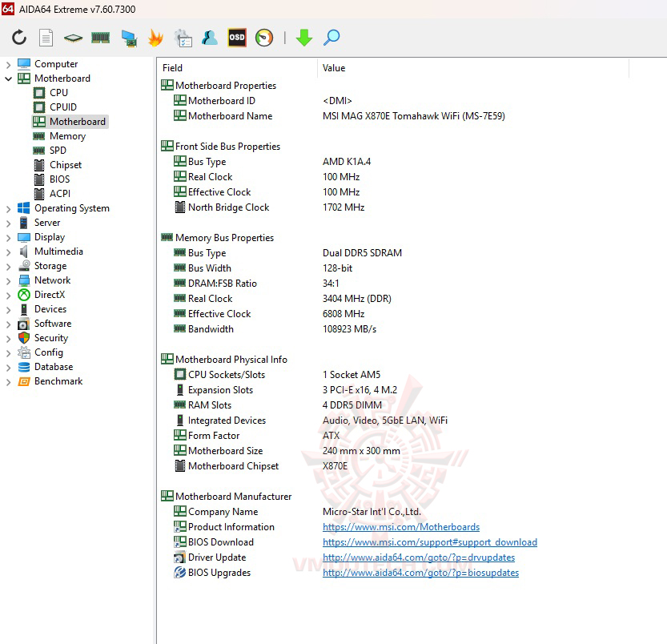Expand the Network category
This screenshot has width=667, height=644.
click(9, 280)
